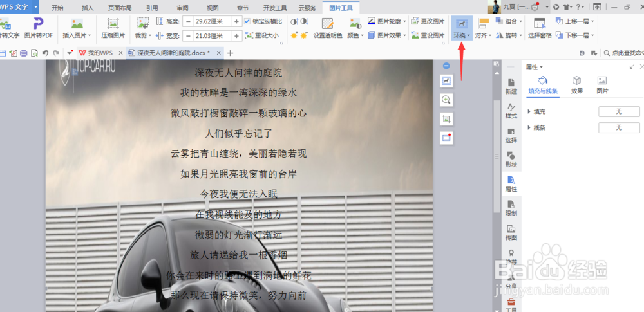Image resolution: width=644 pixels, height=312 pixels.
Task: Switch to the 审阅 ribbon tab
Action: click(x=182, y=8)
